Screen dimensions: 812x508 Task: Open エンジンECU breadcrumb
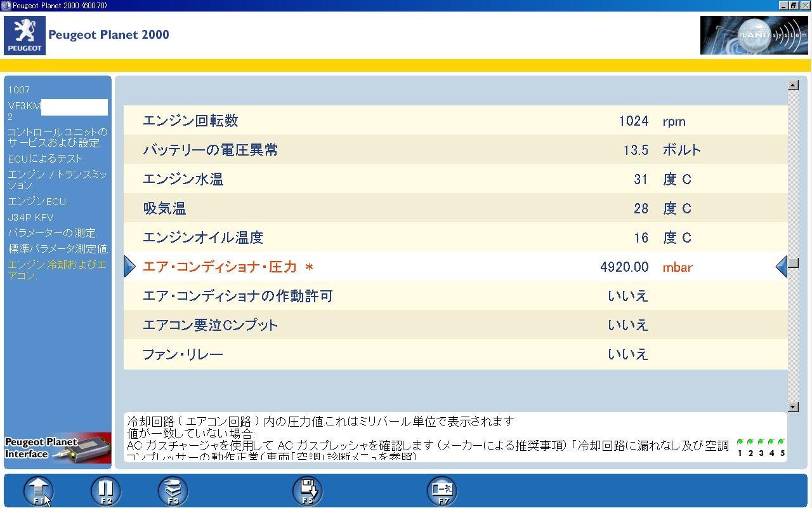pos(38,201)
